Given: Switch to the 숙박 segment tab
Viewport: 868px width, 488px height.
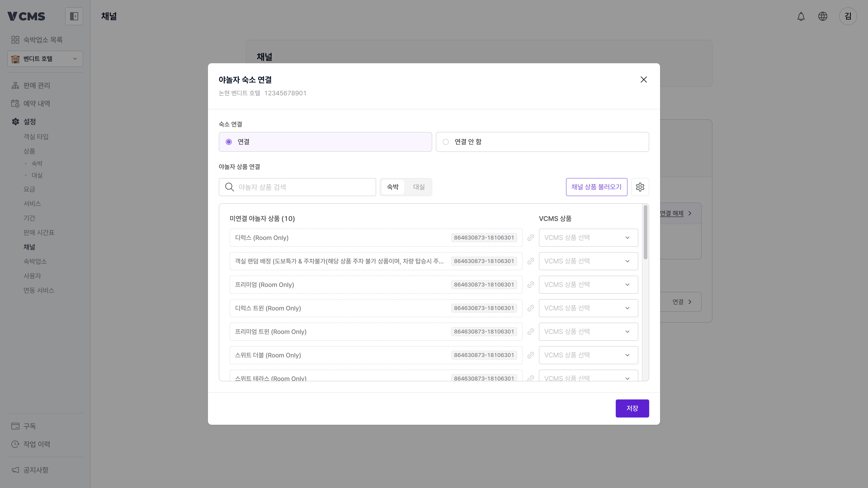Looking at the screenshot, I should tap(393, 187).
